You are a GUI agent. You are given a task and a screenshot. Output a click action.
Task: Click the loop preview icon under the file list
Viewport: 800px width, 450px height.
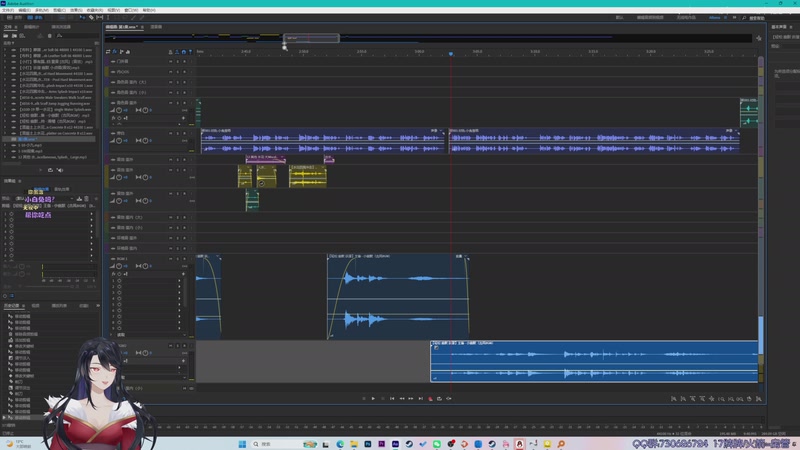[50, 170]
